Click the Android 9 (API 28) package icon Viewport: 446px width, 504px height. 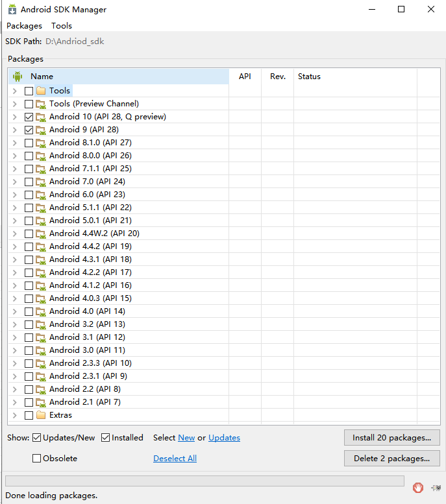41,130
